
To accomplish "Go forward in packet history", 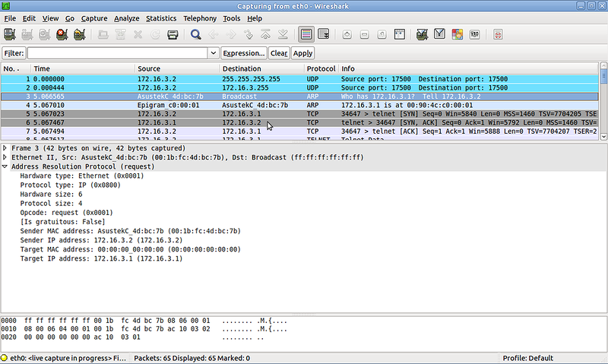I will pos(231,34).
